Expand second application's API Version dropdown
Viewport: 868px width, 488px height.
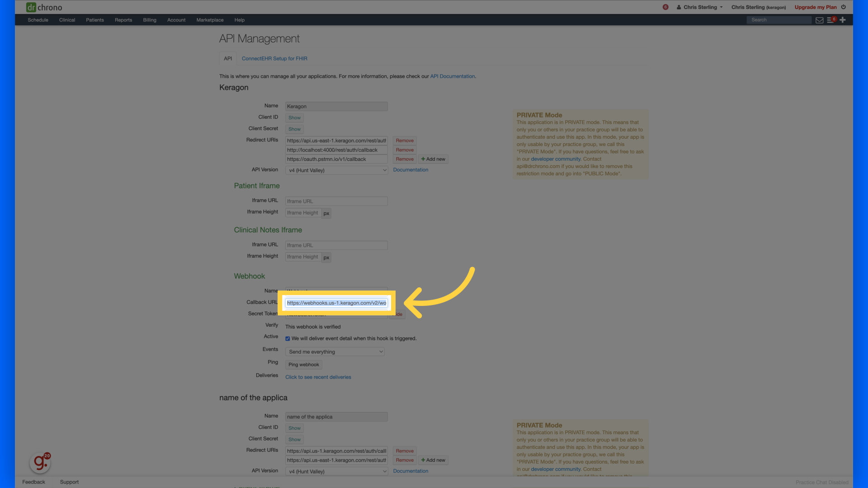[336, 471]
